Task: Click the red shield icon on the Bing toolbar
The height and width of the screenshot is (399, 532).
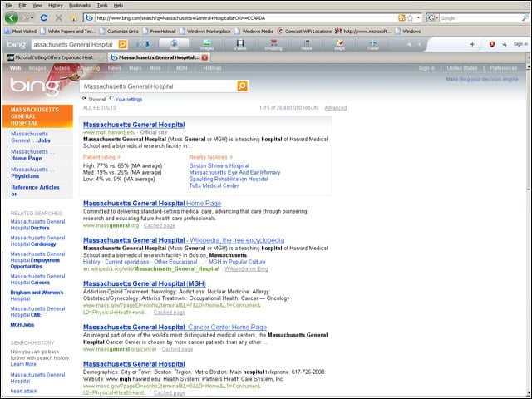Action: pyautogui.click(x=492, y=44)
